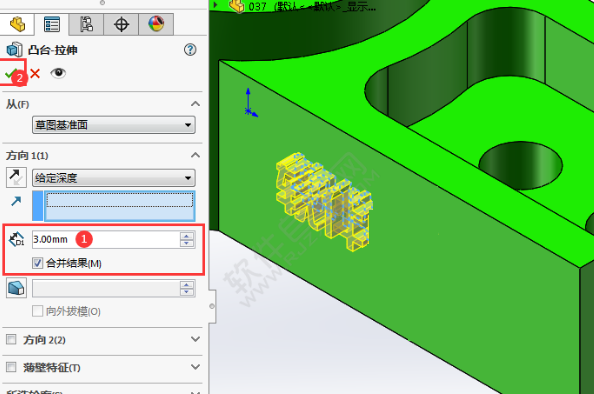Confirm the extrude with the green checkmark
Screen dimensions: 594x394
point(11,73)
